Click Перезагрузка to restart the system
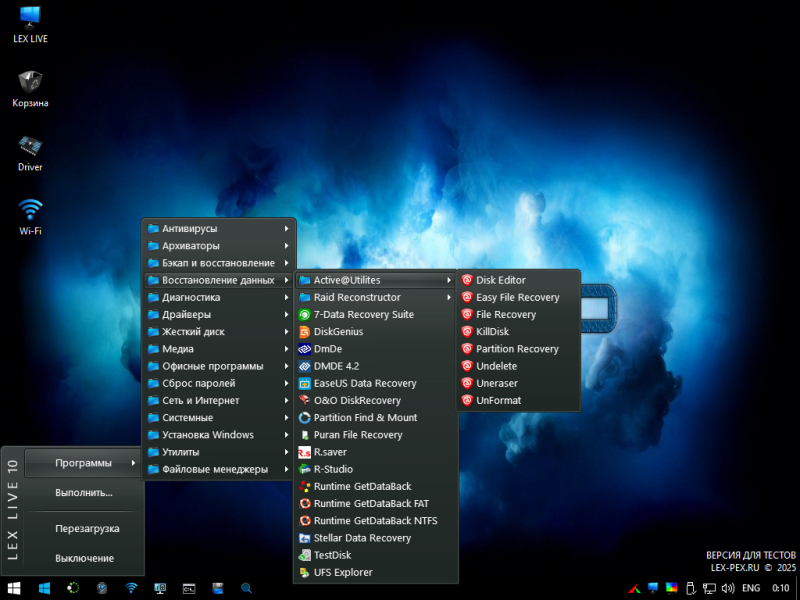Viewport: 800px width, 600px height. click(87, 528)
